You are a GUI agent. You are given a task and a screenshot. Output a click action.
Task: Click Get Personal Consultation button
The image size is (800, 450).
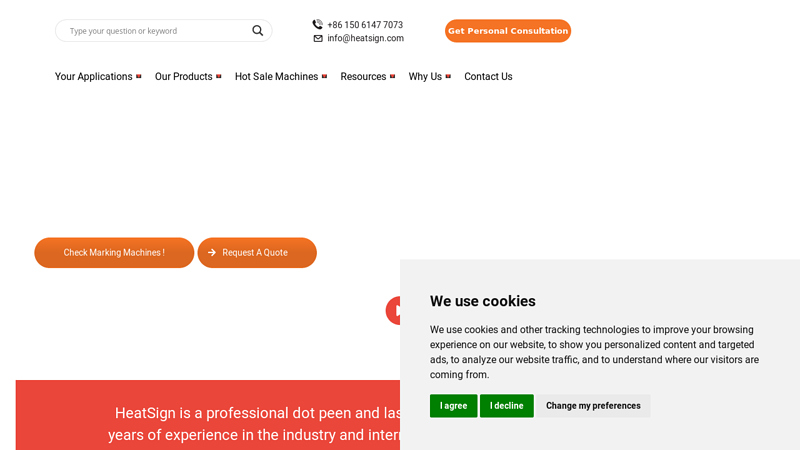(x=508, y=31)
